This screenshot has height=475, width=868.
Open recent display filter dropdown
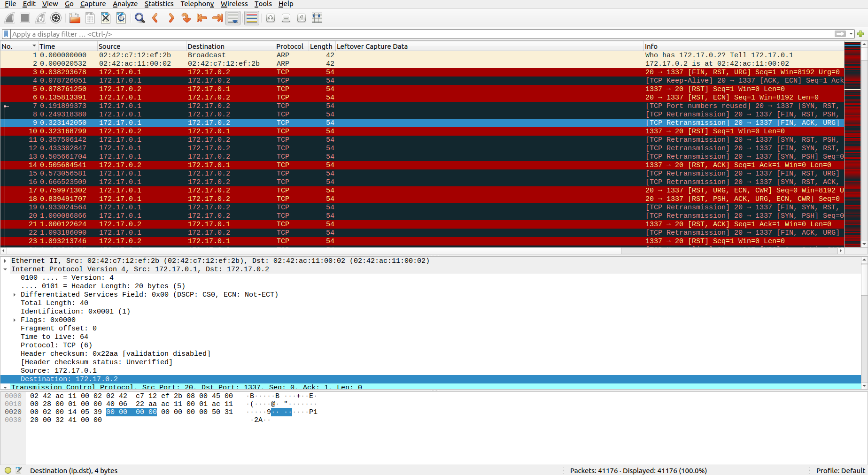(x=851, y=34)
